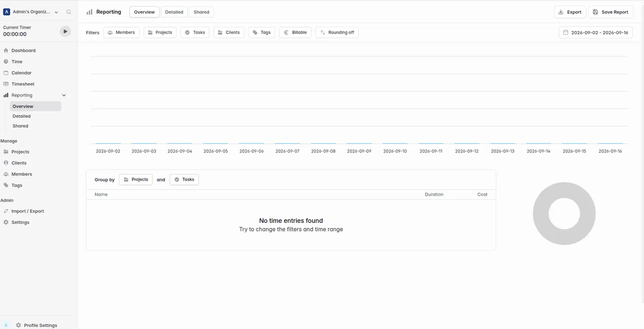Open the Tags filter dropdown
Viewport: 644px width, 329px height.
[x=262, y=33]
